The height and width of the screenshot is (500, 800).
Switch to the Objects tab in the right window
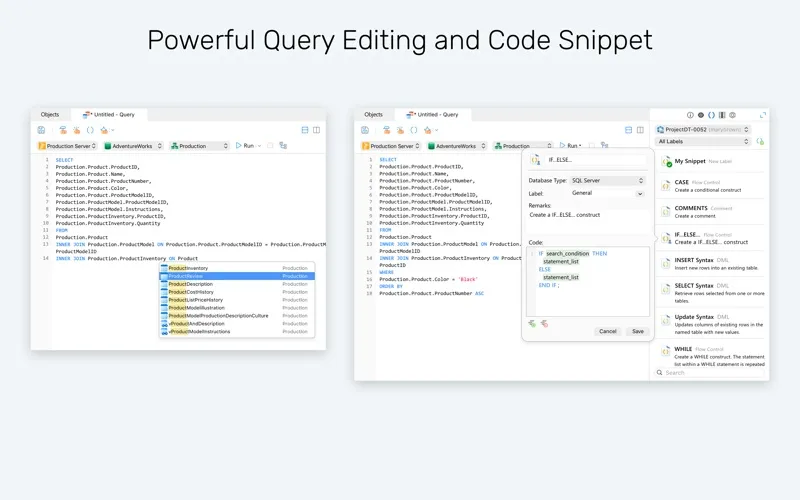click(373, 115)
